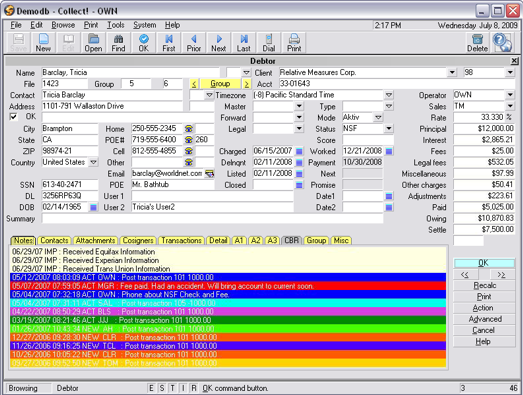Jump to Last record icon

pyautogui.click(x=244, y=43)
